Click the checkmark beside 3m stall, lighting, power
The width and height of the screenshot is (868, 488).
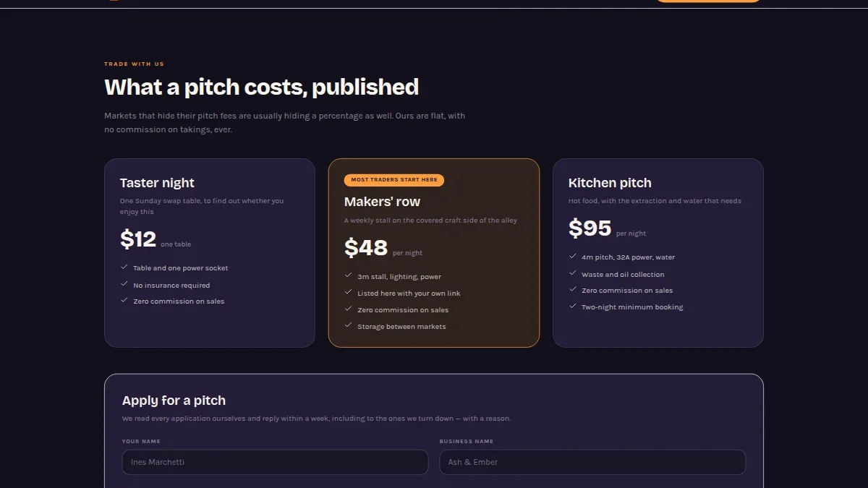(349, 275)
